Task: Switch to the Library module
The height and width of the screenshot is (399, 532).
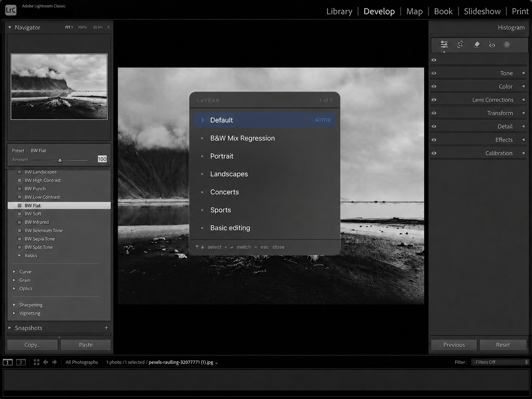Action: pyautogui.click(x=339, y=11)
